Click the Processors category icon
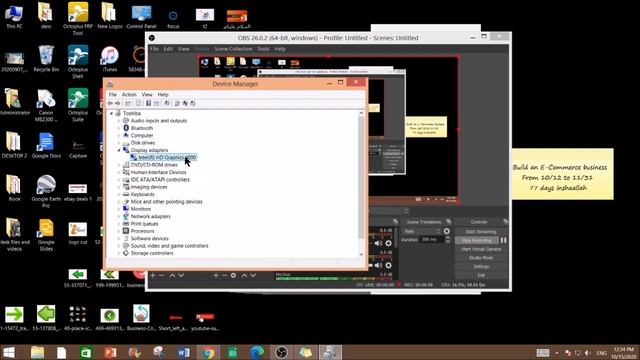The image size is (640, 360). (126, 231)
